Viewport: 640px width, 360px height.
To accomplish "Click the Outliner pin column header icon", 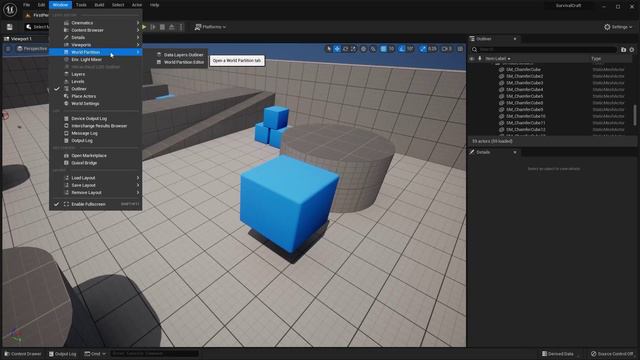I will (480, 59).
